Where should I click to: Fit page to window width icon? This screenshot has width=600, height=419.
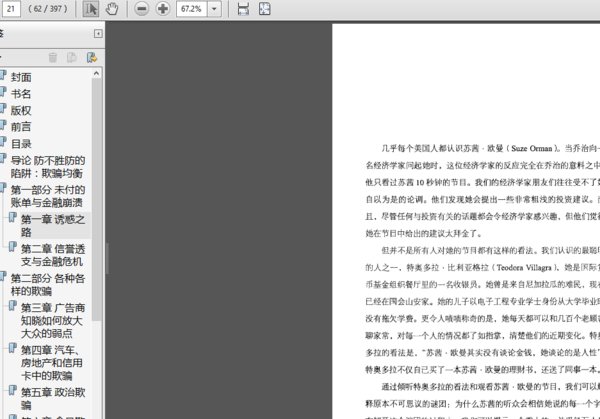243,9
